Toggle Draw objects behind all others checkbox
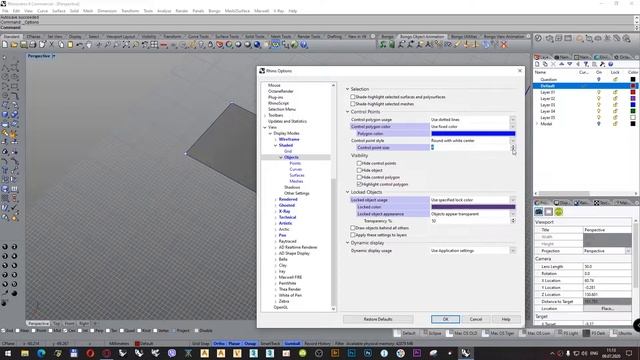 click(x=353, y=228)
